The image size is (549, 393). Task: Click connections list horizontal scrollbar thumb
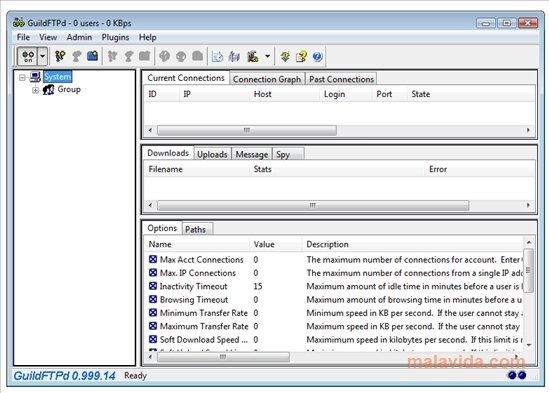click(x=247, y=130)
